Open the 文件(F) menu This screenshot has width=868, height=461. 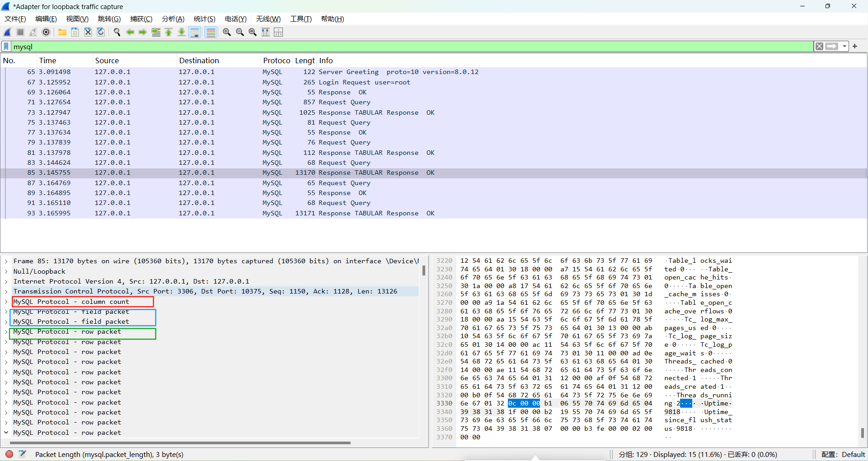coord(15,19)
